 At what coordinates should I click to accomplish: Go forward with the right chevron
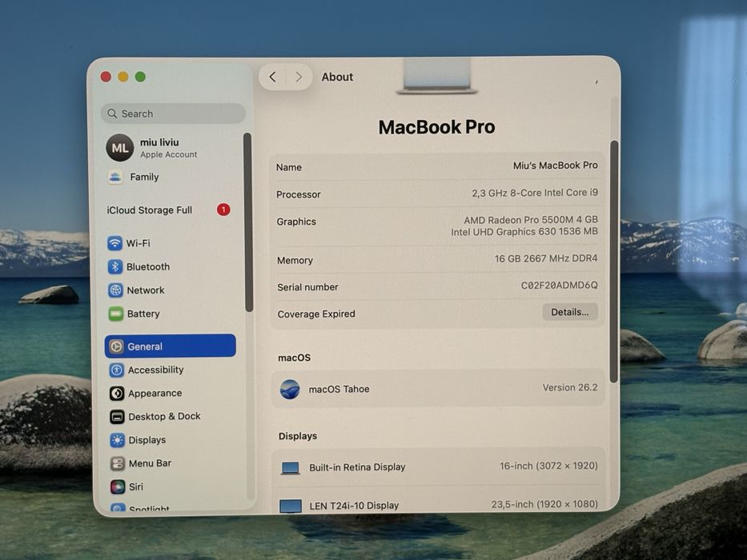pyautogui.click(x=299, y=77)
